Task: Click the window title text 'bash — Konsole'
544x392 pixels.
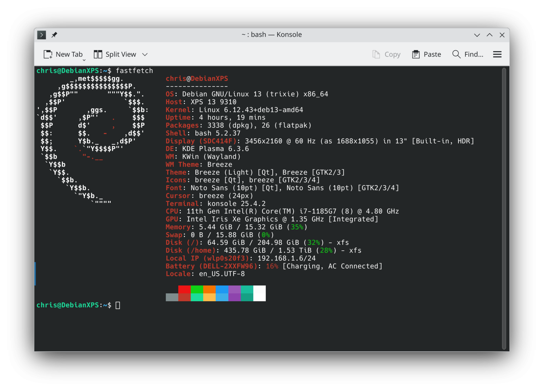Action: pyautogui.click(x=272, y=35)
